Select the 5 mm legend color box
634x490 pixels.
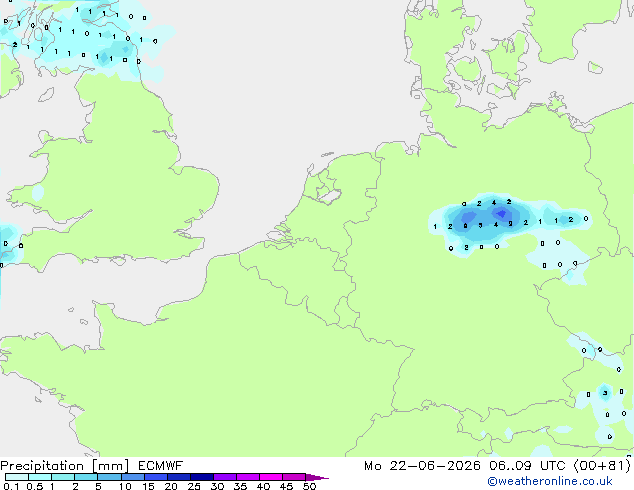pyautogui.click(x=109, y=477)
